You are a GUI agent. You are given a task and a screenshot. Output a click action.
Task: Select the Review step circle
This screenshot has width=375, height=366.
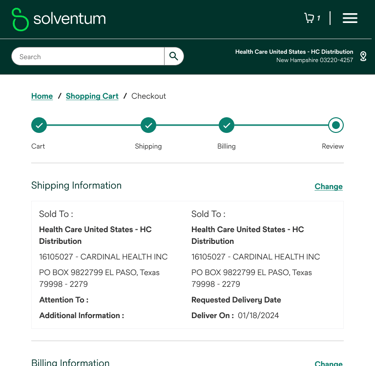(x=336, y=125)
